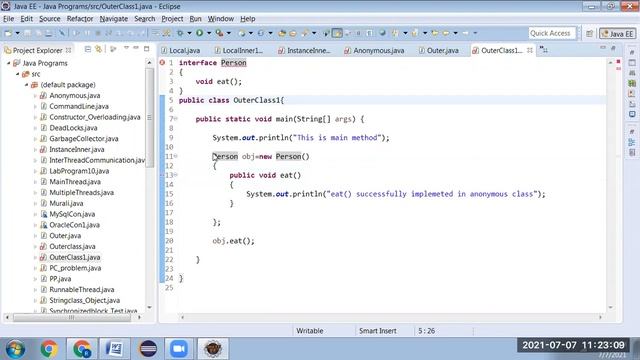Click the Debug bug icon

click(x=180, y=33)
